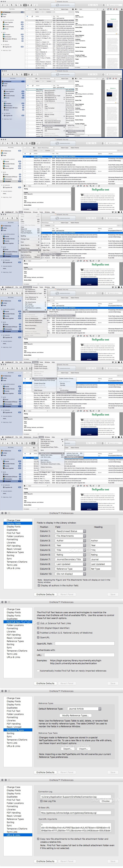The width and height of the screenshot is (123, 868).
Task: Open Default Reference Type dropdown showing Journal Article
Action: [x=84, y=709]
